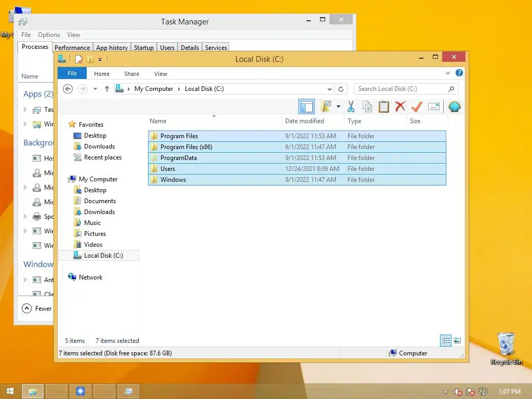
Task: Click the muted volume tray icon
Action: pos(458,392)
